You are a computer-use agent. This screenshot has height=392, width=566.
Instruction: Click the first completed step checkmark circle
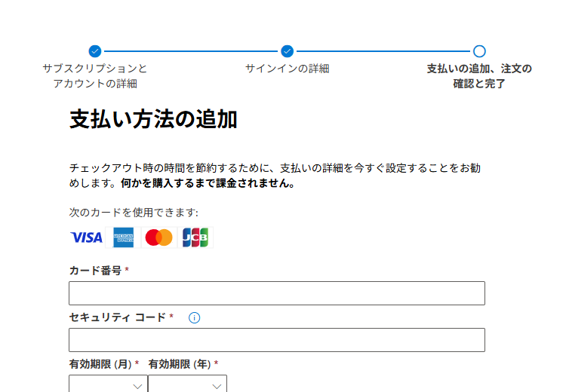(x=95, y=51)
